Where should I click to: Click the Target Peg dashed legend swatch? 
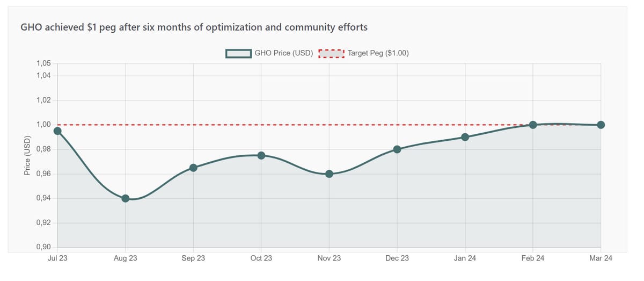pos(331,53)
